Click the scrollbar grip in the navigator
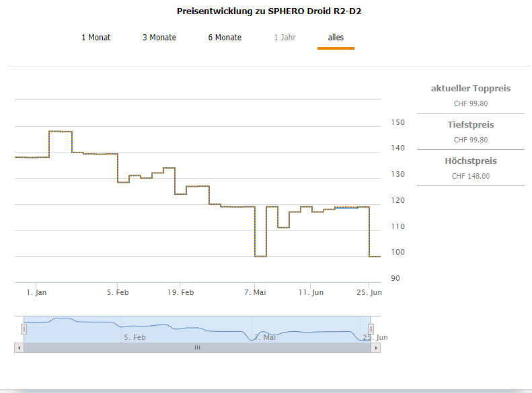The height and width of the screenshot is (393, 532). (x=197, y=347)
